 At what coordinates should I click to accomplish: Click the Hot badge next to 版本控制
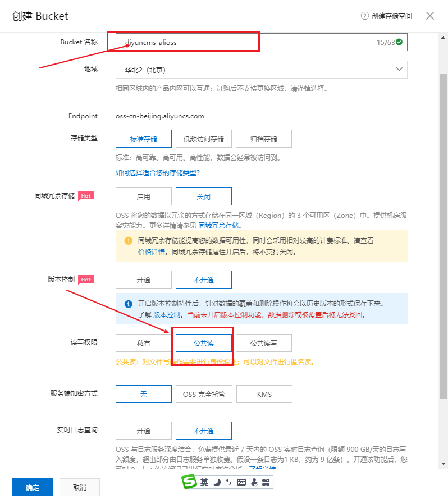coord(86,280)
